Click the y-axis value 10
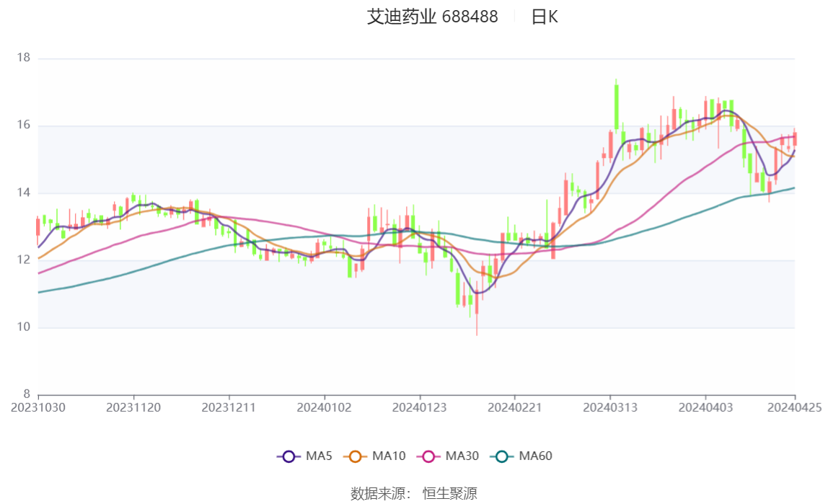Image resolution: width=828 pixels, height=504 pixels. pyautogui.click(x=23, y=327)
